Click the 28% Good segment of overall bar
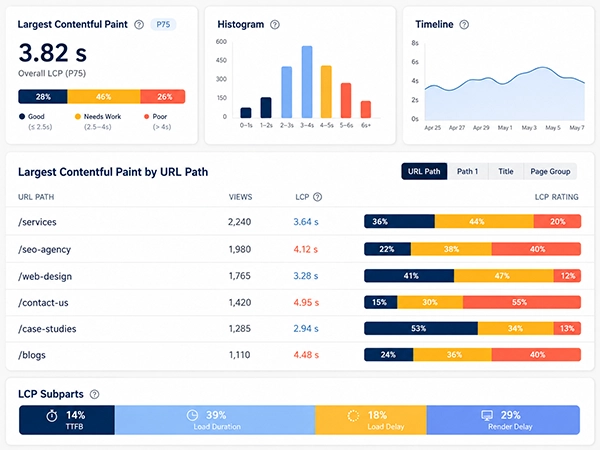The width and height of the screenshot is (600, 450). (43, 96)
